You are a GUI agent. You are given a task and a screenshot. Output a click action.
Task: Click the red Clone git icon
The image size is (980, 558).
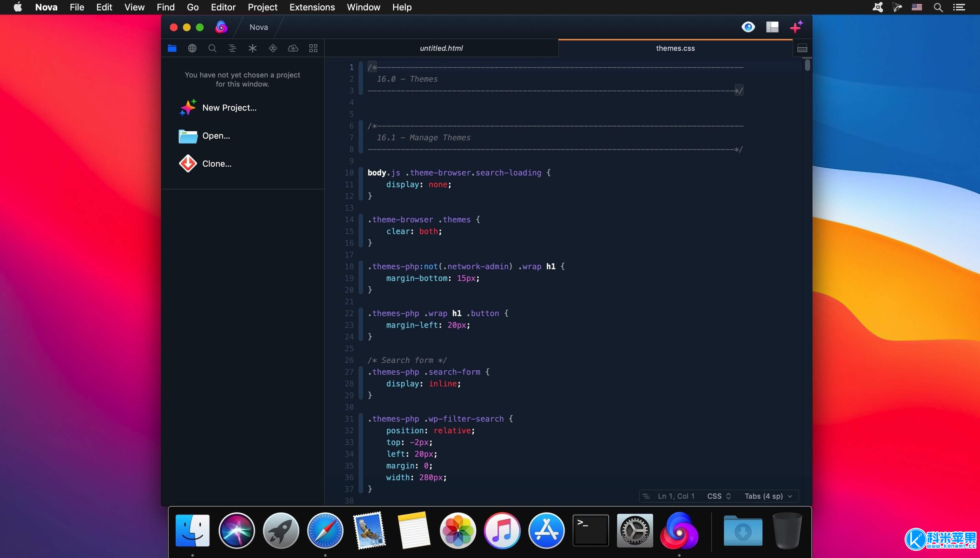tap(188, 164)
